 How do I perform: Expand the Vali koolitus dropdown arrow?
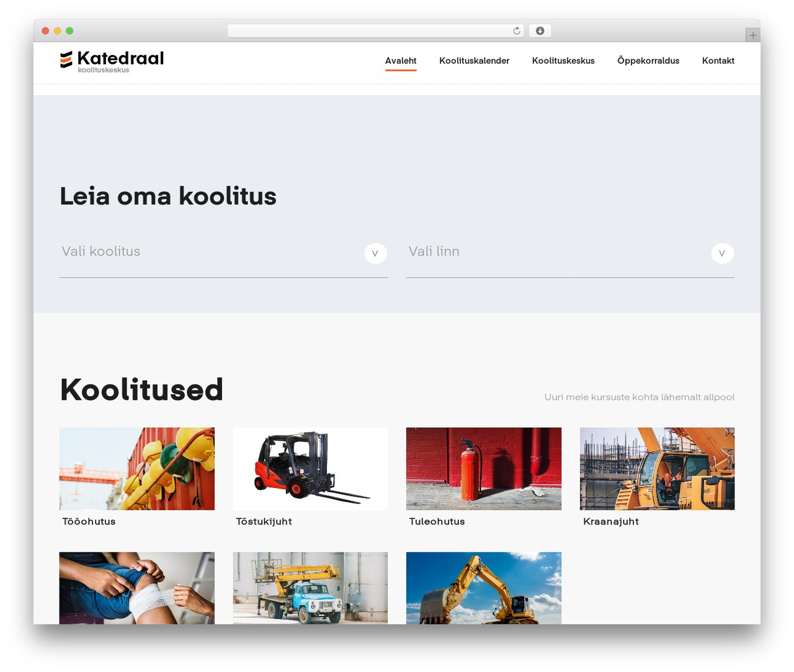pyautogui.click(x=375, y=253)
